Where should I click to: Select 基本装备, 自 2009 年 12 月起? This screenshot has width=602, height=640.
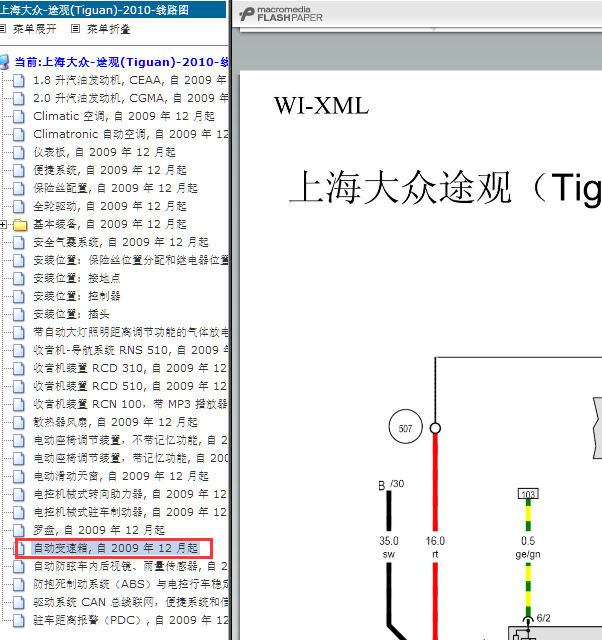pos(110,224)
